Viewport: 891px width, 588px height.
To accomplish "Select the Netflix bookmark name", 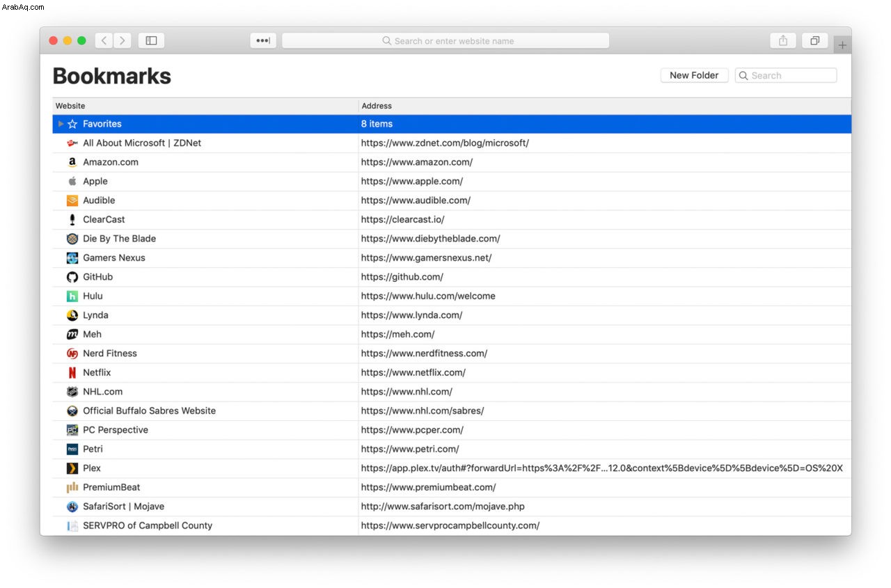I will pos(97,373).
